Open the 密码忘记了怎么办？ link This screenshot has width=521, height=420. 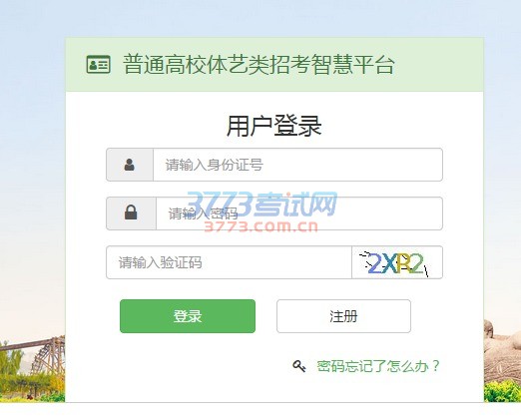378,366
